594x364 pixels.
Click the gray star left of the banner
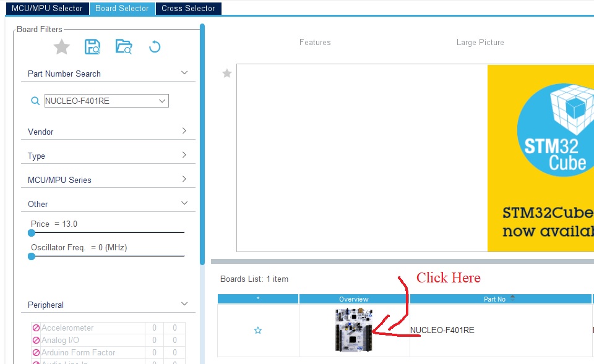227,74
